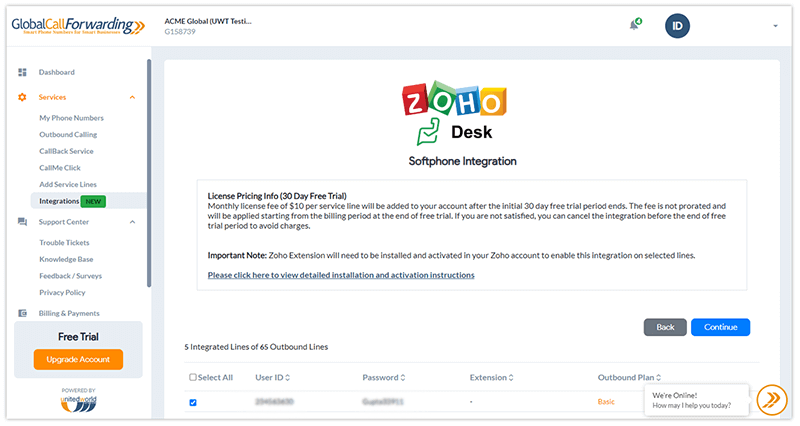Sort by Extension column
This screenshot has height=426, width=800.
point(491,378)
